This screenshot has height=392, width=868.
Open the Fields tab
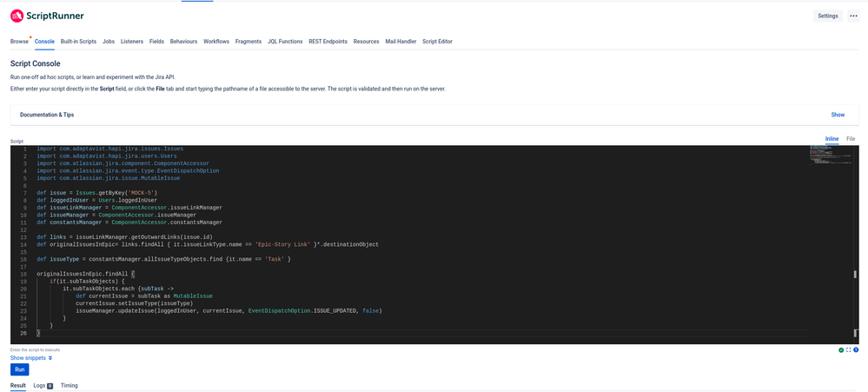(x=156, y=42)
